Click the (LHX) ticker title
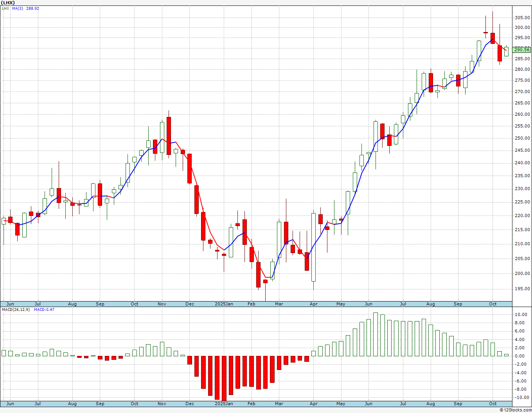 pos(8,3)
